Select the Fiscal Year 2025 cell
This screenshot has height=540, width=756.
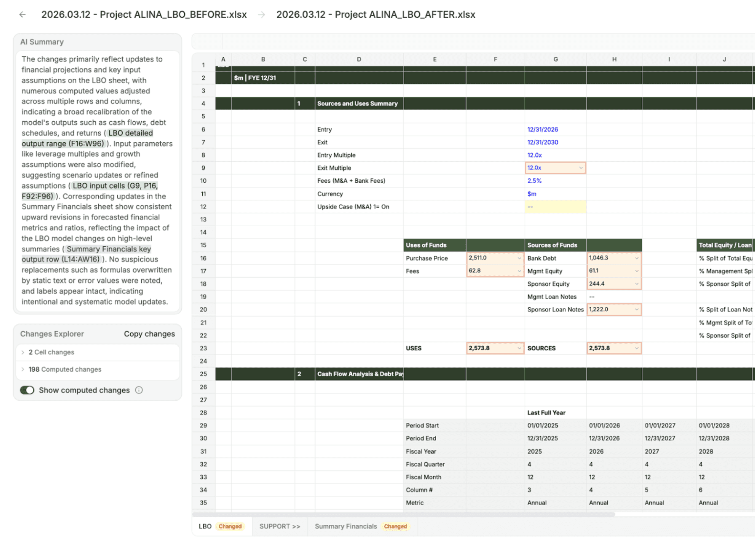coord(555,452)
